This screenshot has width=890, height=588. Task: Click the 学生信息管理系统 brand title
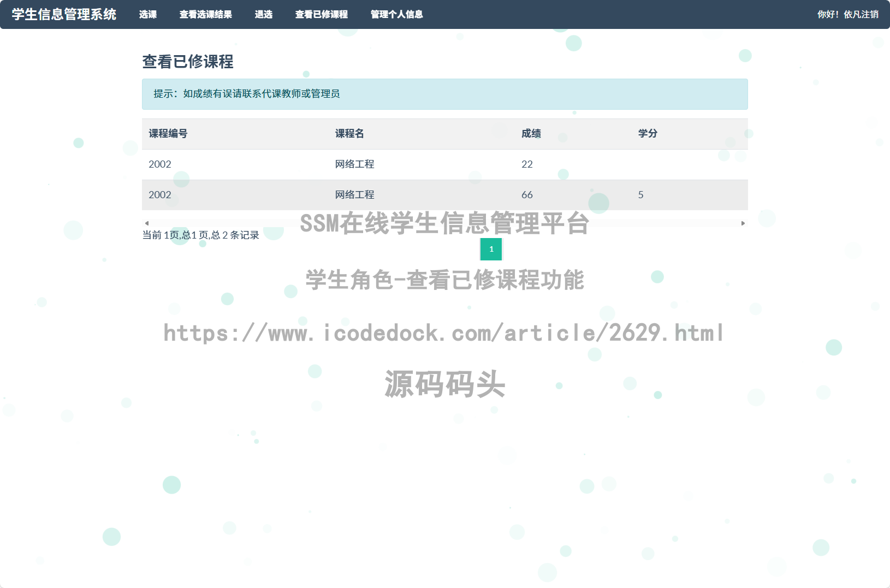63,15
